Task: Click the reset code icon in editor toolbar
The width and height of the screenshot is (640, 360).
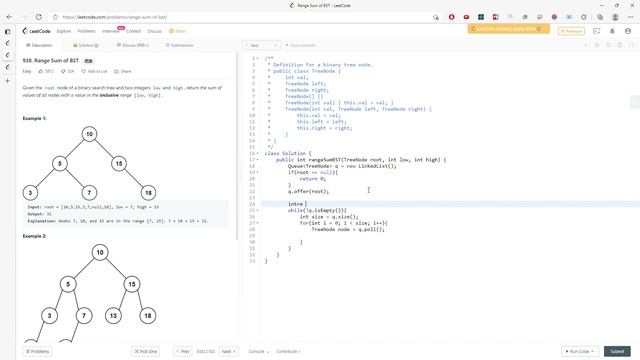Action: 608,45
